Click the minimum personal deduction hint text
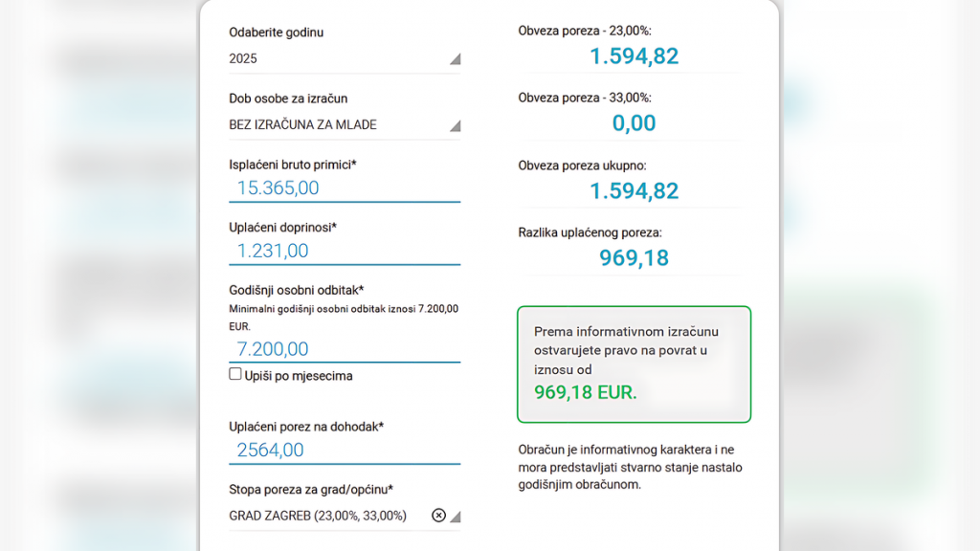The image size is (980, 551). (344, 317)
